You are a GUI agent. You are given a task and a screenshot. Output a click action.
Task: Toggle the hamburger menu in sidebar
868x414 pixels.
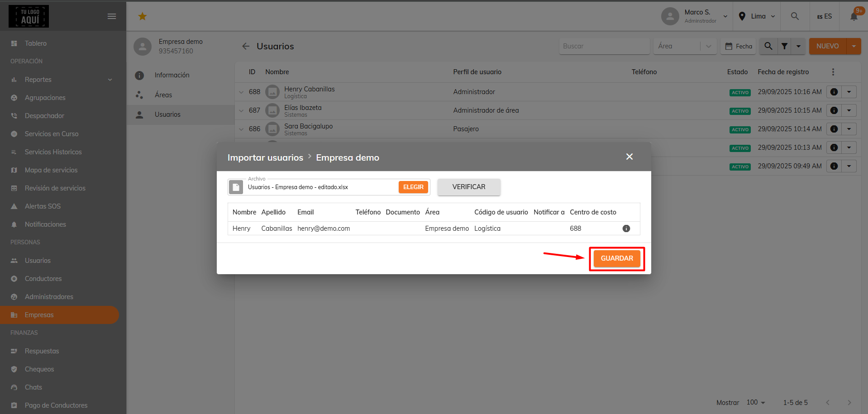coord(112,16)
